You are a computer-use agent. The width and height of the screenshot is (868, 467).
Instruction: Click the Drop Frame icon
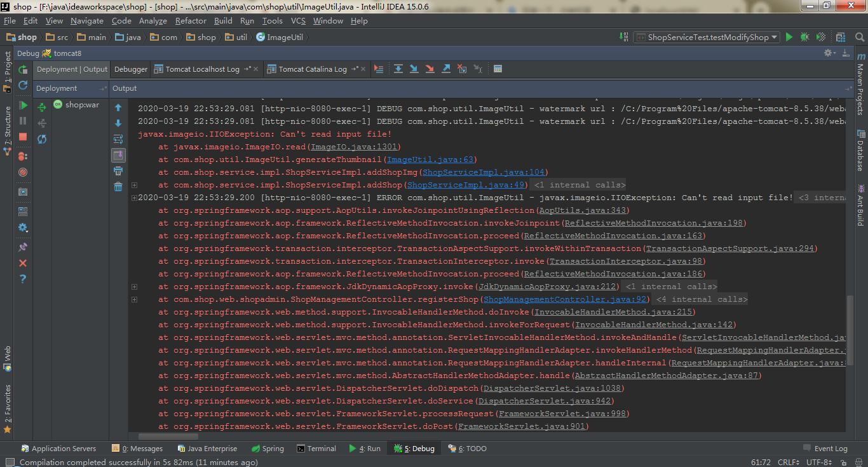pyautogui.click(x=462, y=69)
